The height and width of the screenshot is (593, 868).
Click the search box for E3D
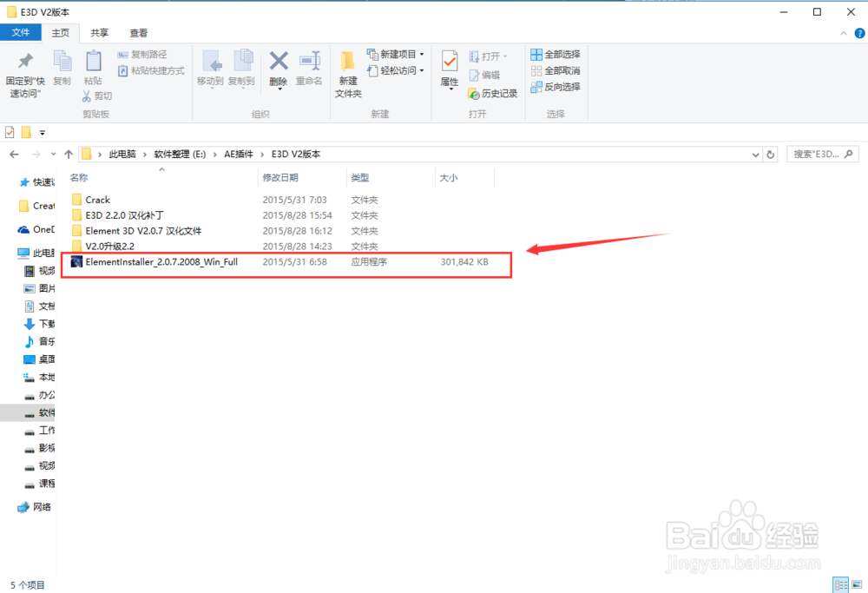(x=823, y=155)
